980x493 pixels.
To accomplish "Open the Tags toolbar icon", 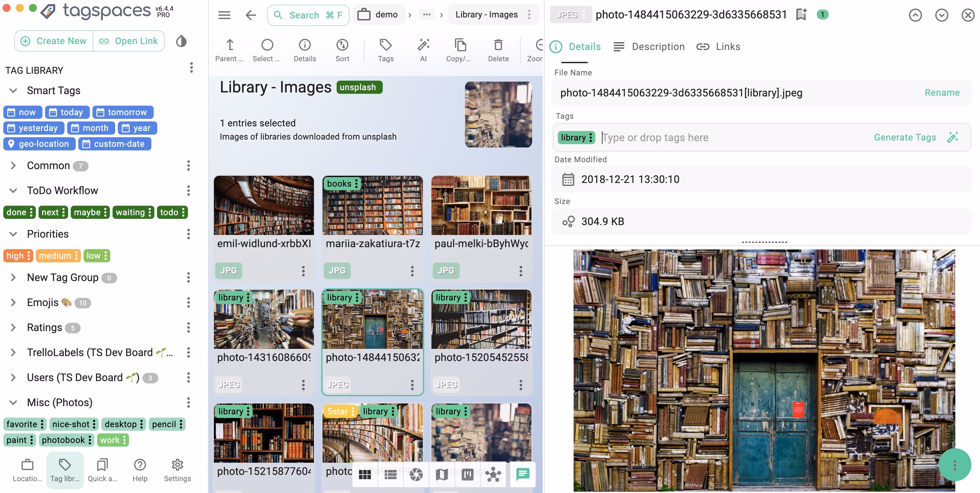I will click(385, 49).
